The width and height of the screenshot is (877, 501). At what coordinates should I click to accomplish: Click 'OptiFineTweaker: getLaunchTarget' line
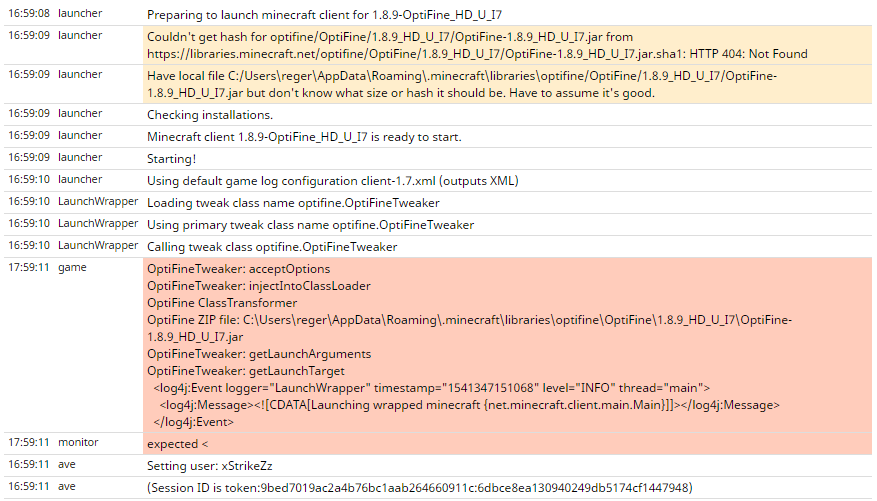click(x=246, y=371)
